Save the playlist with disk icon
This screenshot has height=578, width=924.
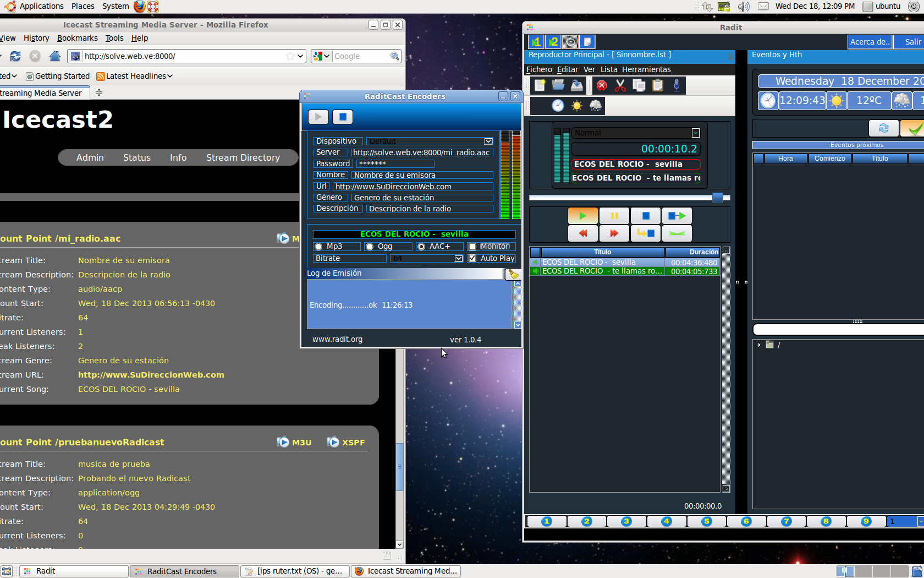click(577, 85)
